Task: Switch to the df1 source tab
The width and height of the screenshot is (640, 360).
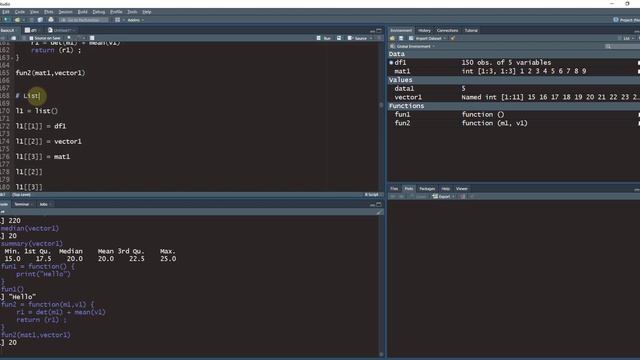Action: (x=31, y=30)
